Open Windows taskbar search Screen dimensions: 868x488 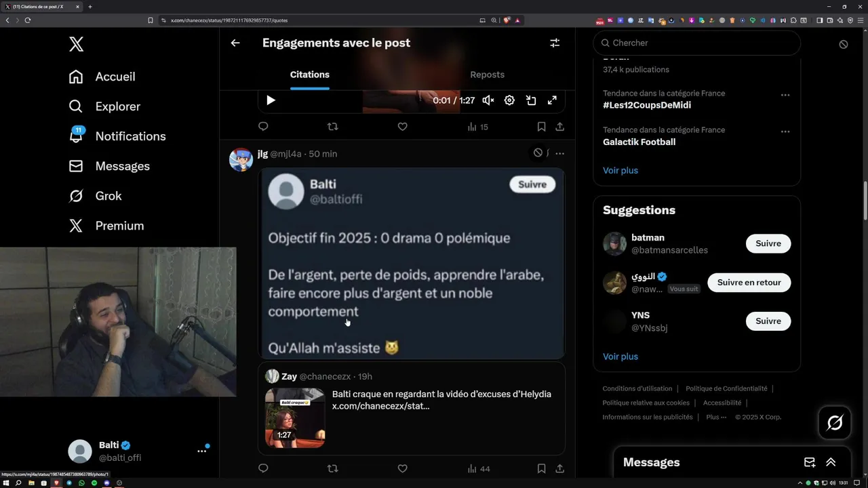[18, 483]
